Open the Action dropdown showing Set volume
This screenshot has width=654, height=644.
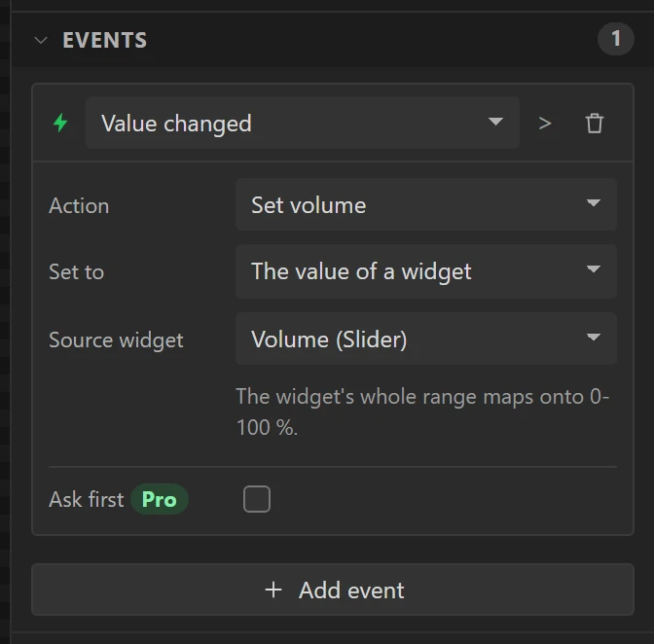426,204
